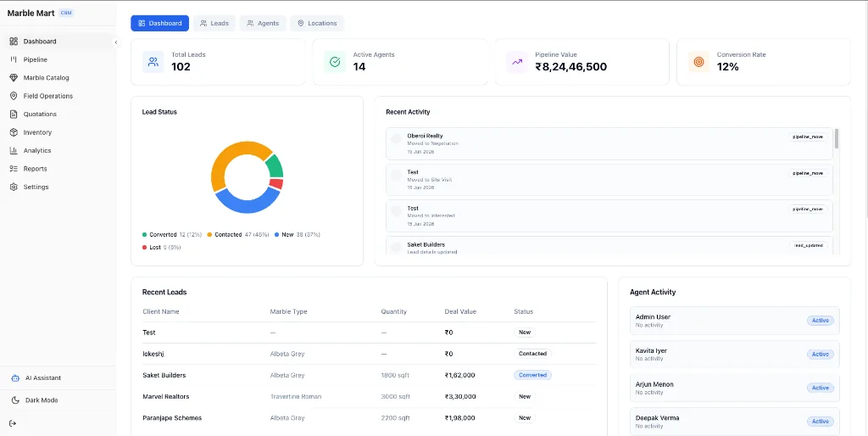868x436 pixels.
Task: Click the Conversion Rate target icon
Action: coord(698,62)
